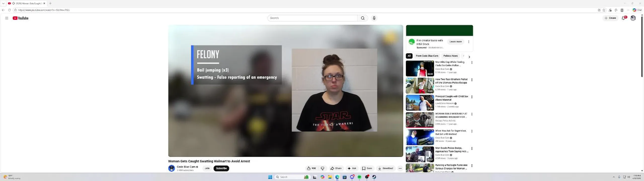The image size is (644, 181).
Task: Select the All filter chip
Action: (409, 56)
